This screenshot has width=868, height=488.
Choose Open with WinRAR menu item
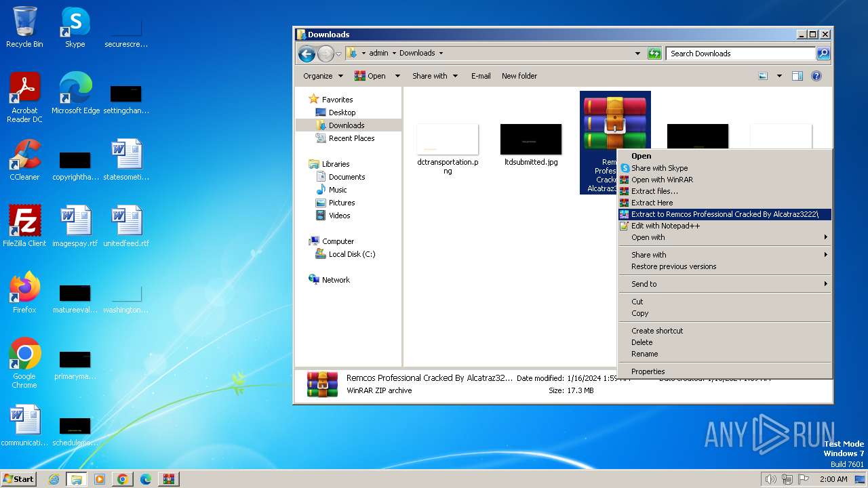pos(725,180)
